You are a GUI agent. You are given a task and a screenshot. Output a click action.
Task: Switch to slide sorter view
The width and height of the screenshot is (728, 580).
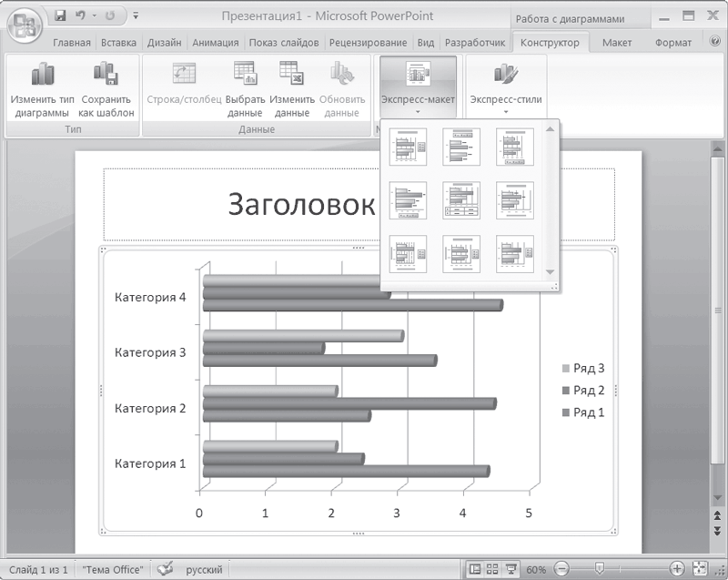(x=492, y=569)
